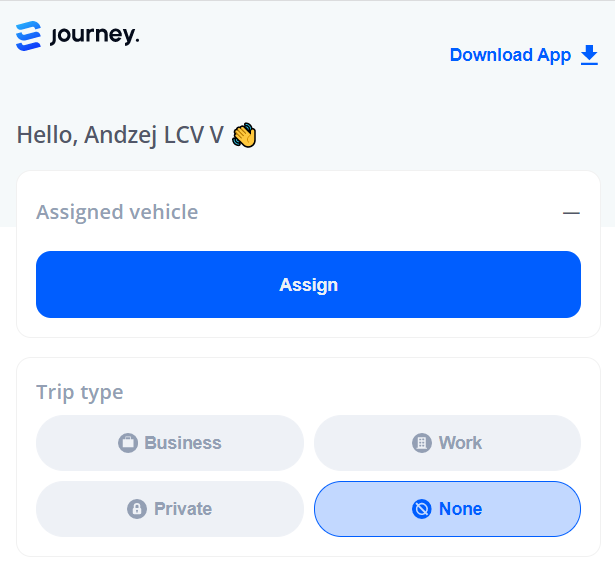615x580 pixels.
Task: Click the briefcase icon on Business
Action: [128, 443]
